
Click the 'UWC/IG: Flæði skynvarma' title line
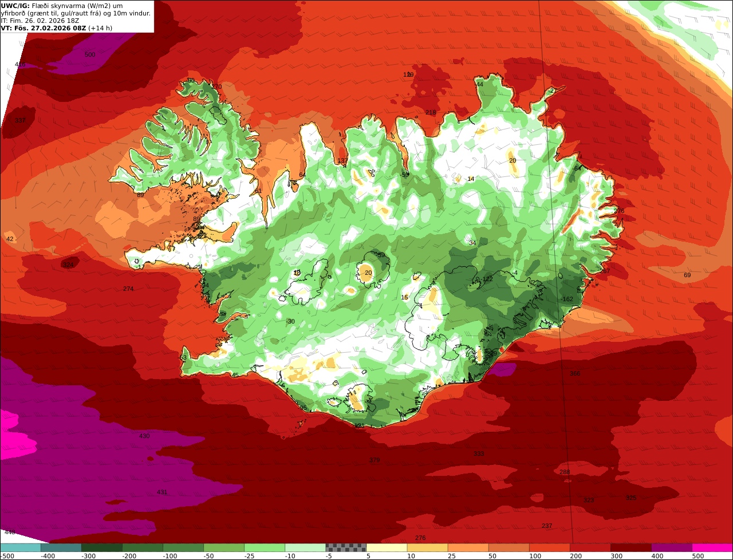(x=62, y=5)
